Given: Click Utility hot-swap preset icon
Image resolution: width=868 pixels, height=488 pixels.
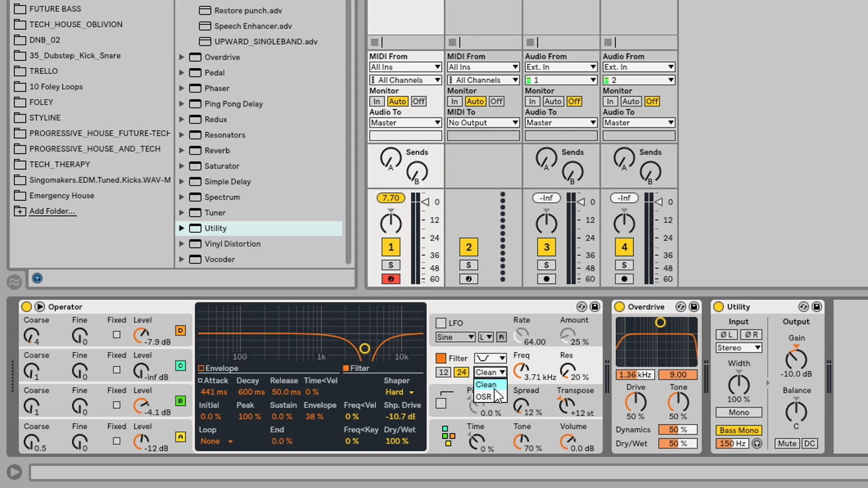Looking at the screenshot, I should click(x=803, y=307).
